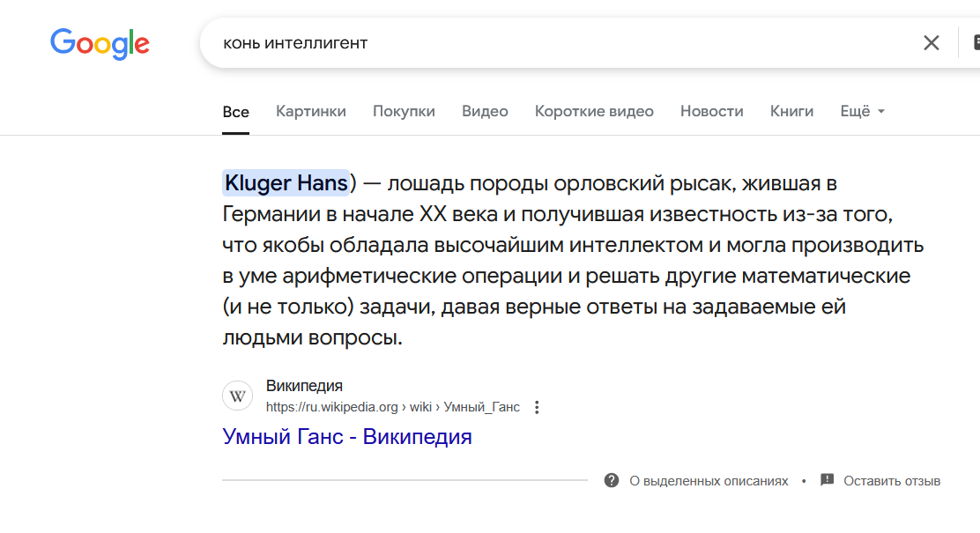Clear the search query with X

click(x=931, y=43)
